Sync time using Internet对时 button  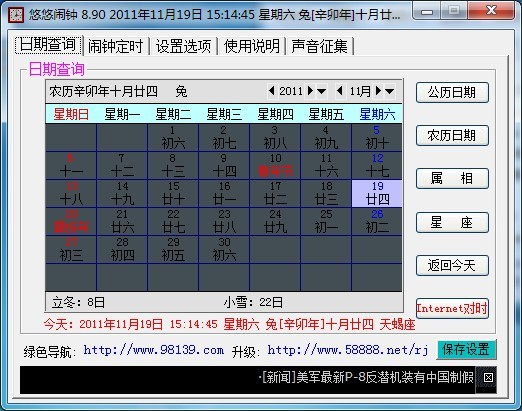[x=452, y=308]
